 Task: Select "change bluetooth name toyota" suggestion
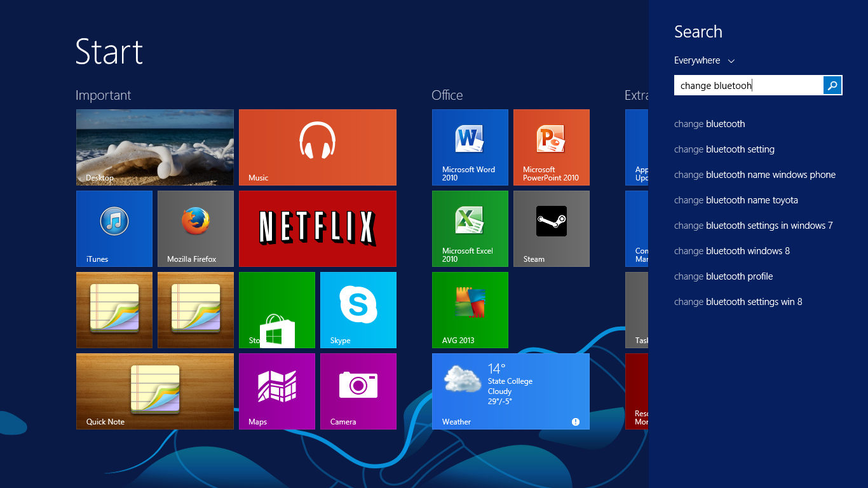tap(736, 200)
